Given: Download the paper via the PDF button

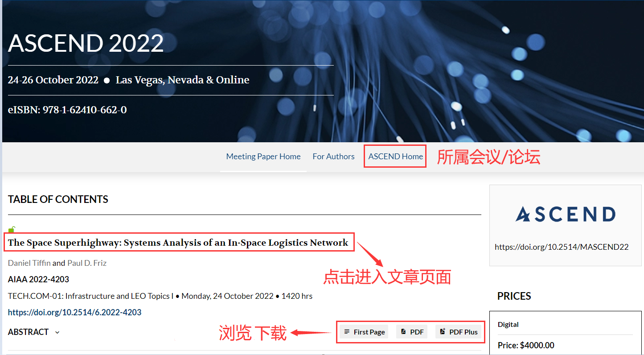Looking at the screenshot, I should click(412, 332).
